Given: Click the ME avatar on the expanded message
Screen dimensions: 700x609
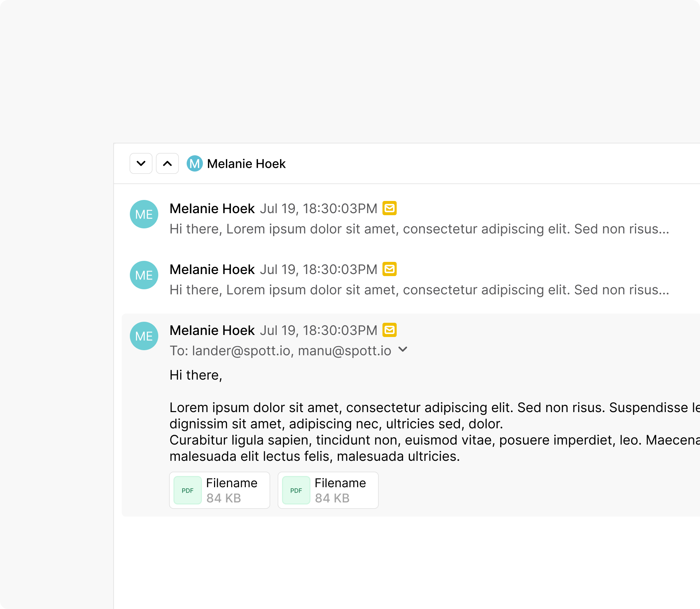Looking at the screenshot, I should coord(144,336).
